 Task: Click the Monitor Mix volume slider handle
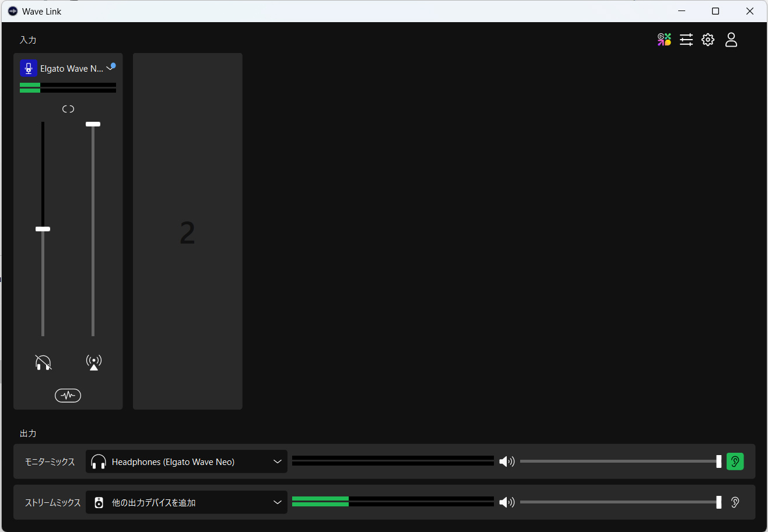[x=718, y=461]
